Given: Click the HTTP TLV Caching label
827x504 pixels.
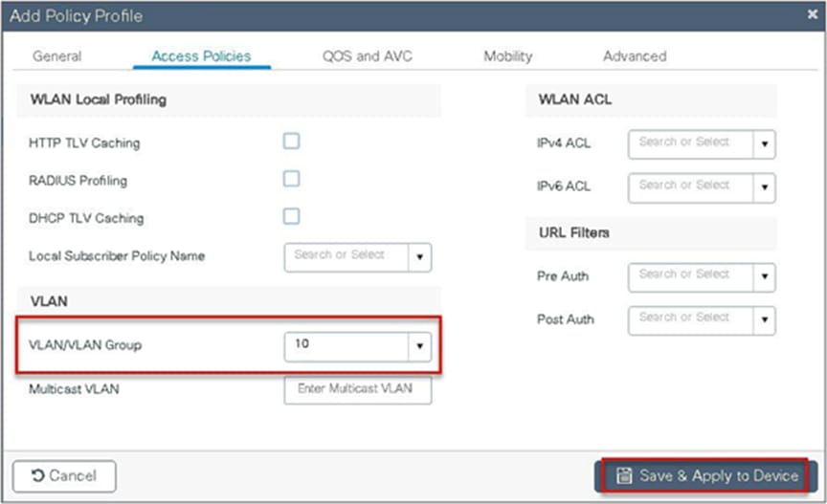Looking at the screenshot, I should (84, 142).
